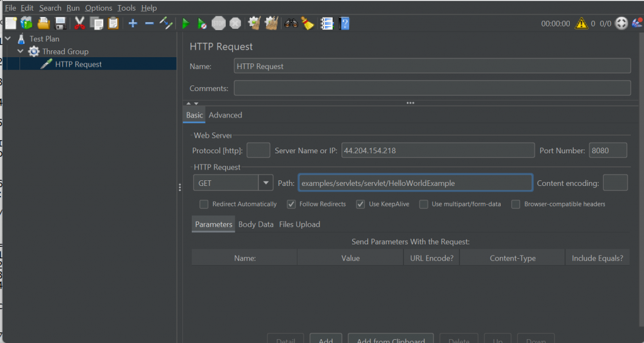Click the blue plus Expand All icon
Viewport: 644px width, 343px height.
133,24
